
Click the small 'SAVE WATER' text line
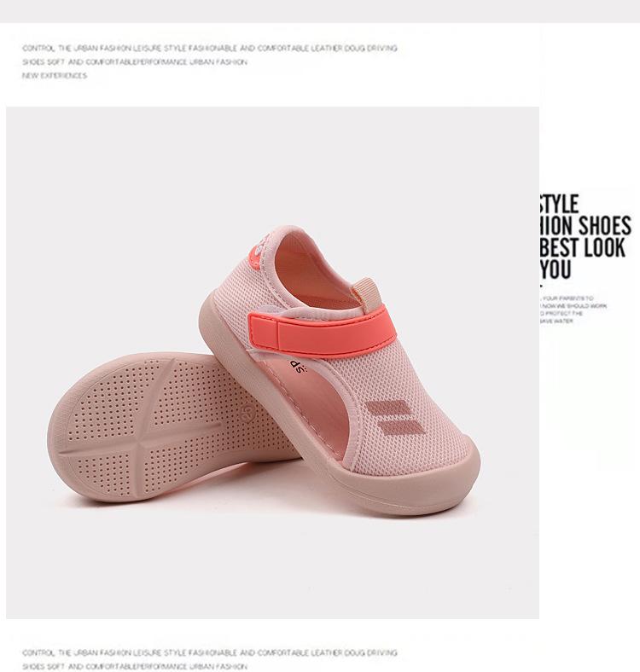click(x=556, y=321)
